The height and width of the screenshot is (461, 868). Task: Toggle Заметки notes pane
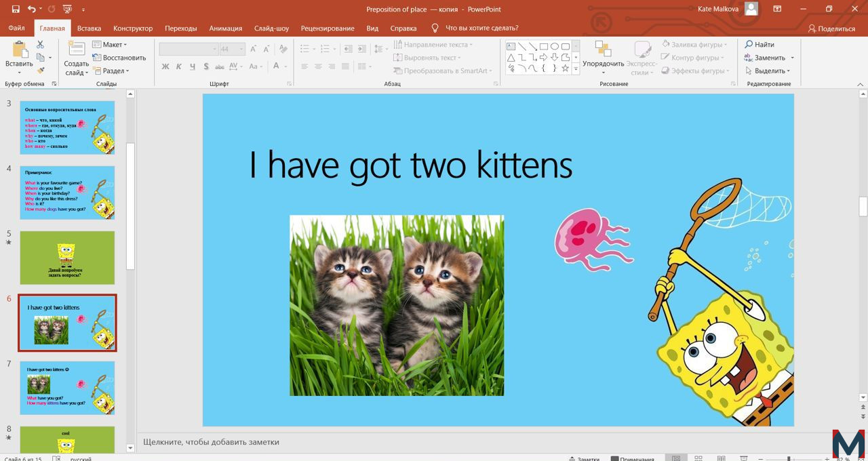pos(584,459)
